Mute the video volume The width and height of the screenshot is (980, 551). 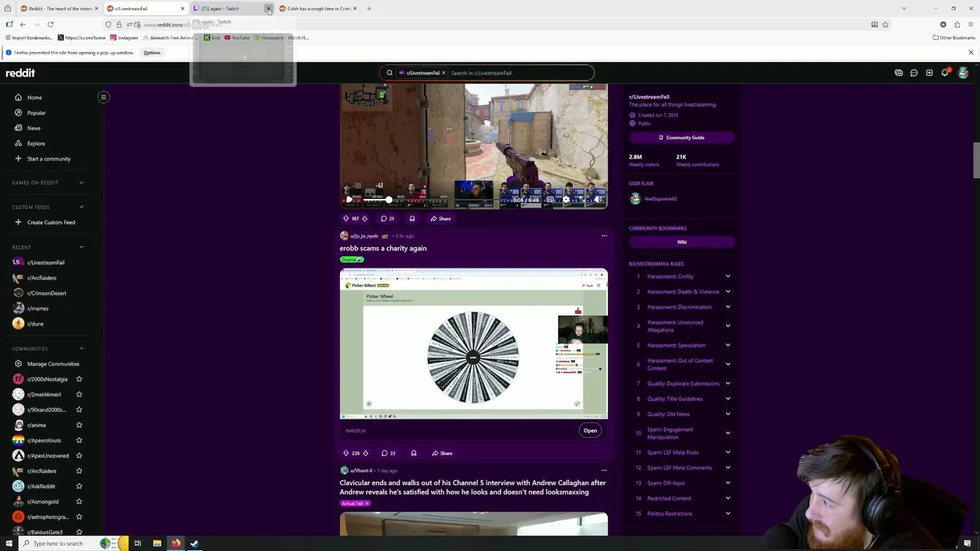[598, 200]
